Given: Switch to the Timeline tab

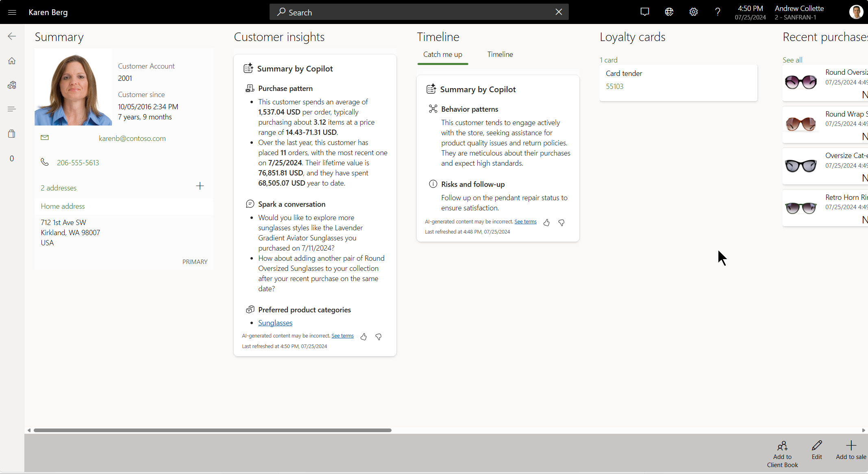Looking at the screenshot, I should 500,54.
